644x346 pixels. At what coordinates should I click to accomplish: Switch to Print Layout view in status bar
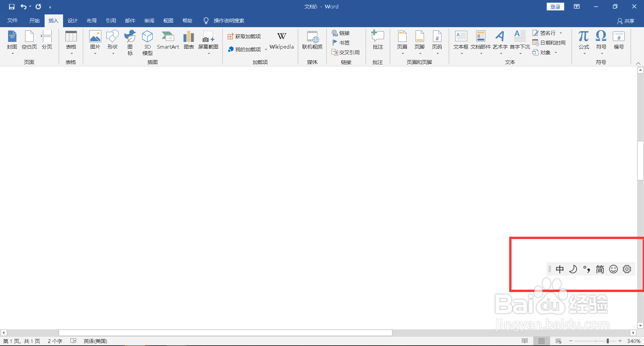click(x=542, y=341)
